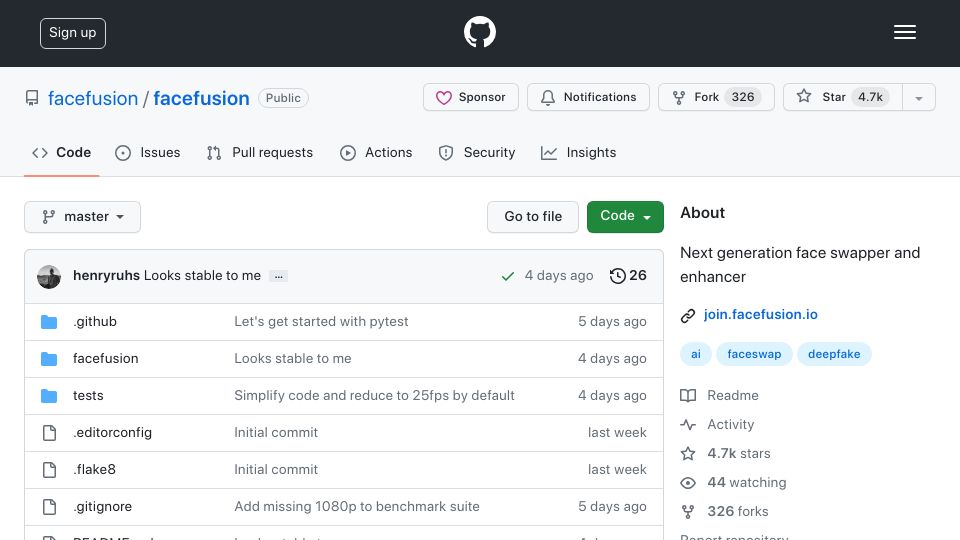Click the 326 forks link
The image size is (960, 540).
click(x=738, y=511)
